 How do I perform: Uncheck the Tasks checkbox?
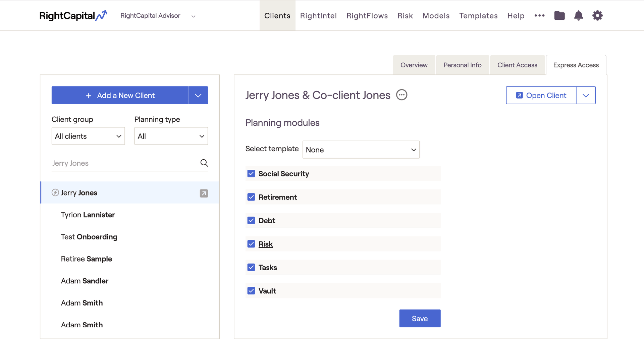251,267
